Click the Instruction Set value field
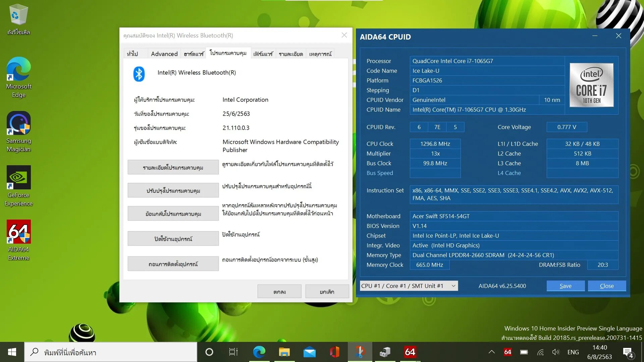Viewport: 644px width, 362px height. tap(514, 194)
